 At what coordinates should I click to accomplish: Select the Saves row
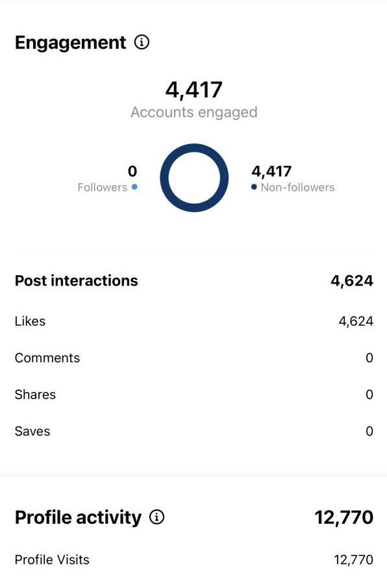coord(193,432)
